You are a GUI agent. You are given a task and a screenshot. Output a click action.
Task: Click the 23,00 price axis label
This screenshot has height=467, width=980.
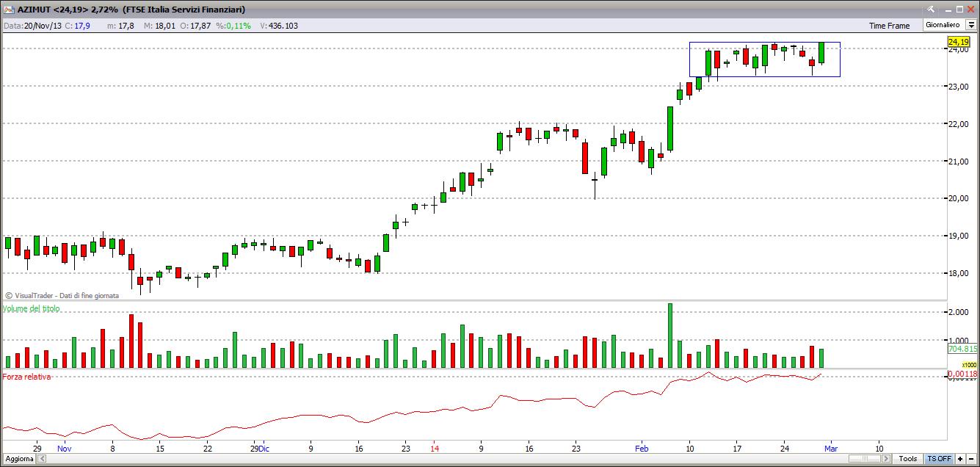957,87
